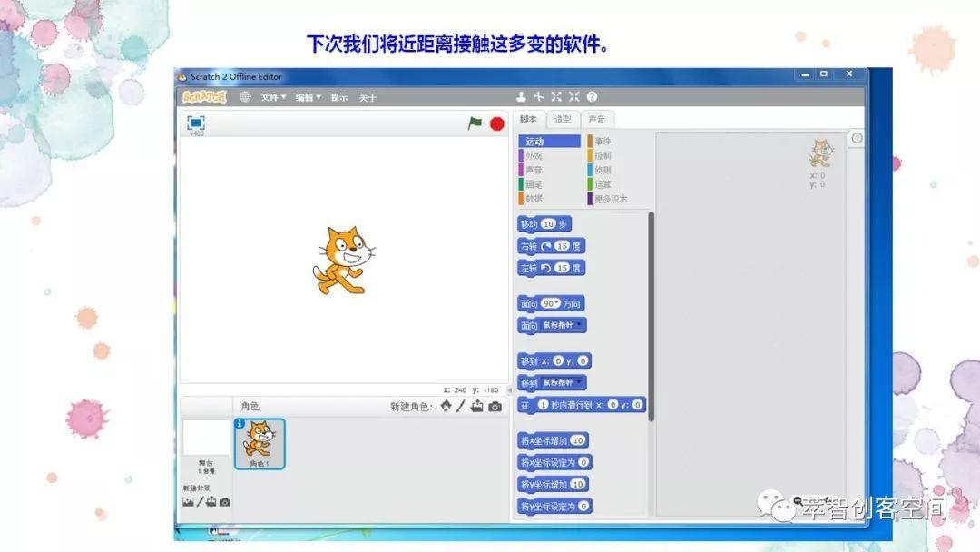Click the blocks palette scrollbar
This screenshot has height=552, width=980.
[651, 316]
